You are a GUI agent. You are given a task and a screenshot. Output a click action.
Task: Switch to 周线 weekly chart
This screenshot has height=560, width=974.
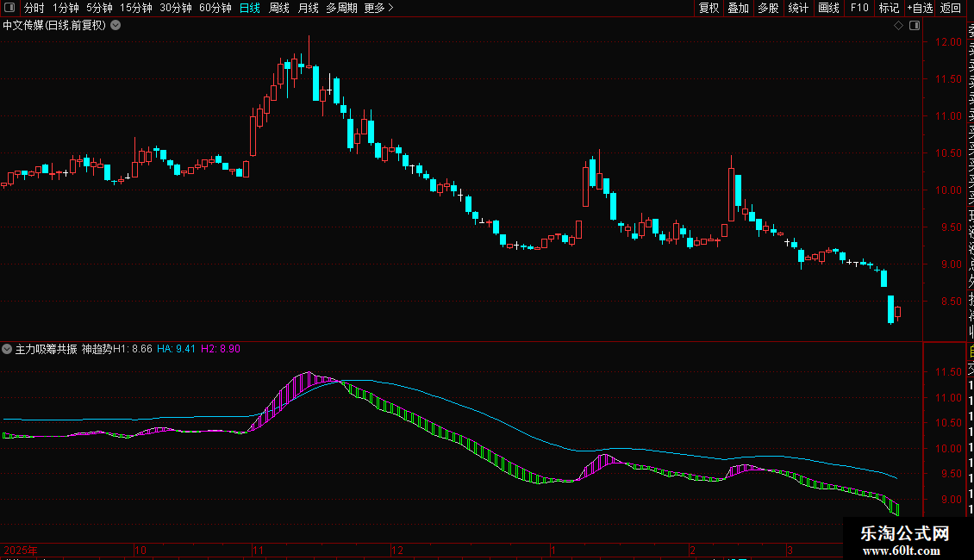coord(279,8)
